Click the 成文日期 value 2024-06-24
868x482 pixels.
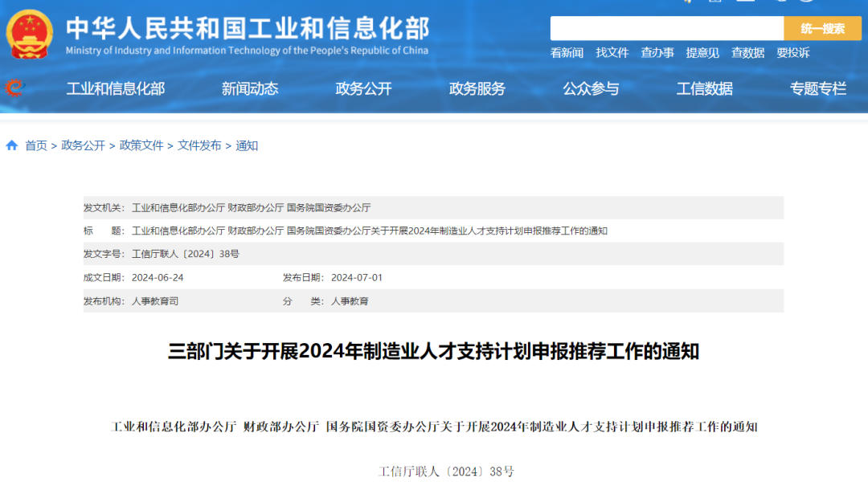158,278
